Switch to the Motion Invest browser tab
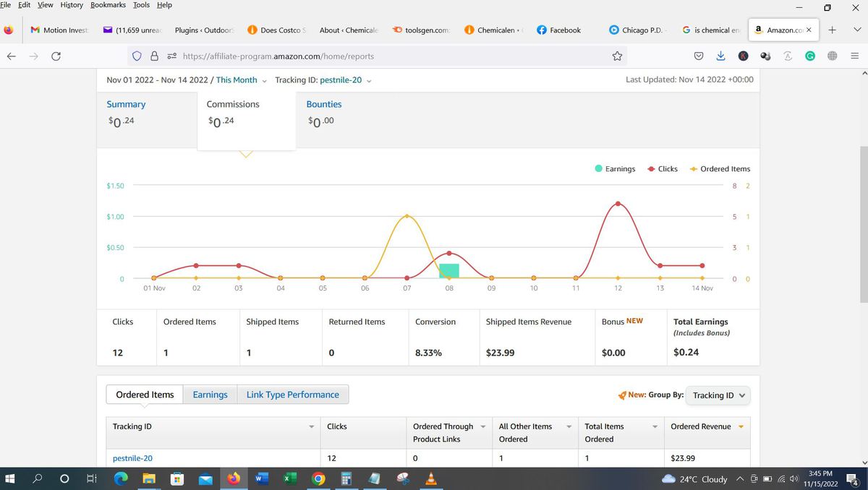Viewport: 868px width, 490px height. (59, 30)
